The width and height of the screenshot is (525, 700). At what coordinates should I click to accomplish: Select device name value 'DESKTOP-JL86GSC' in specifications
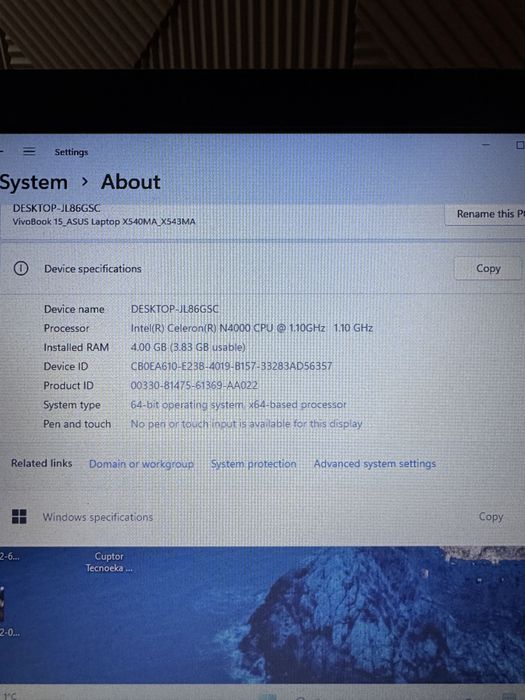175,309
